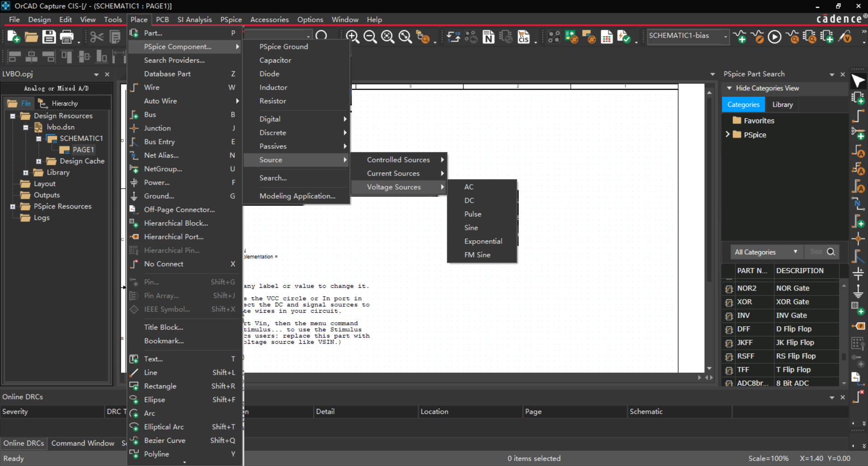The image size is (868, 466).
Task: Choose Sine voltage source from submenu
Action: (x=482, y=228)
